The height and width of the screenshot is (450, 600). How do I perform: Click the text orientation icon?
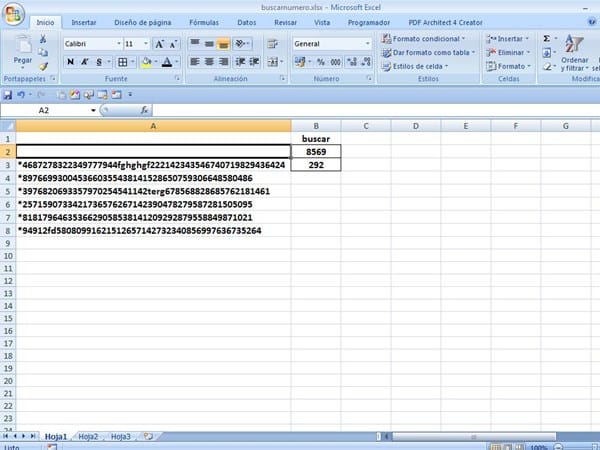click(241, 44)
